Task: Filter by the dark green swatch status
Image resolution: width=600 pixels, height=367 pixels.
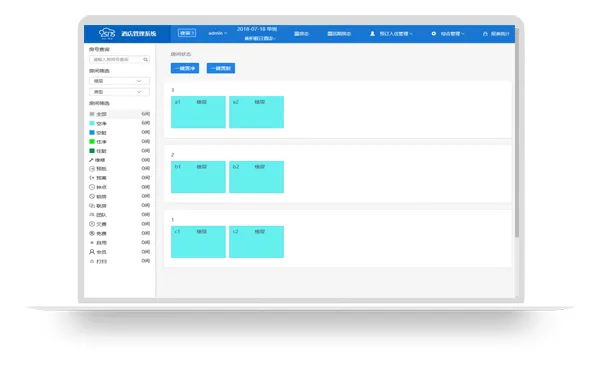Action: tap(92, 151)
